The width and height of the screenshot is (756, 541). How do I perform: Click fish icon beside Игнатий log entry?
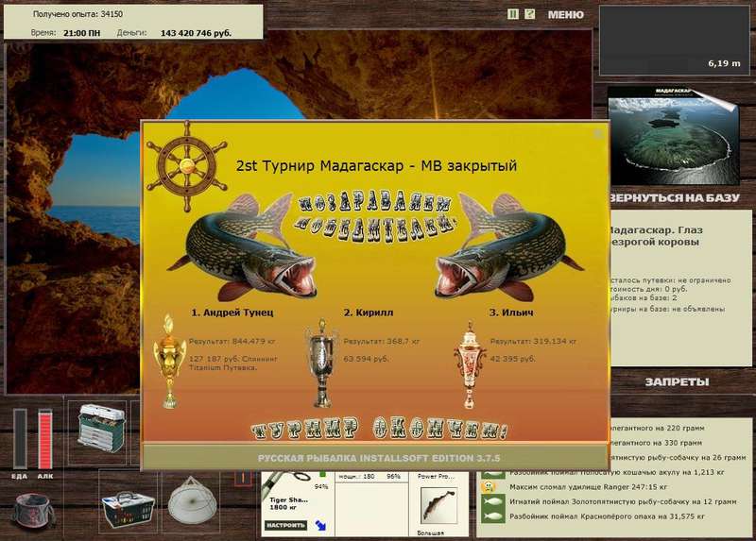coord(492,501)
